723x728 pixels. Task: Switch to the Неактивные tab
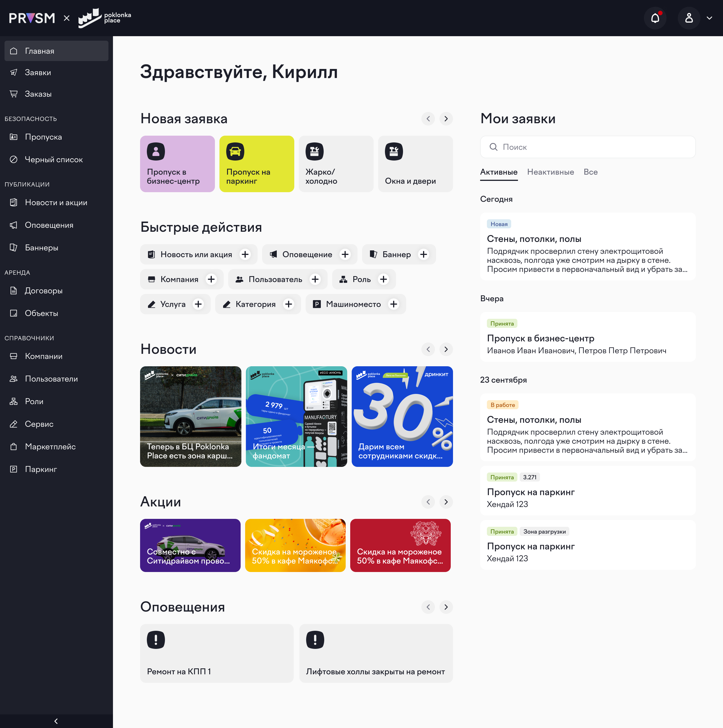550,172
